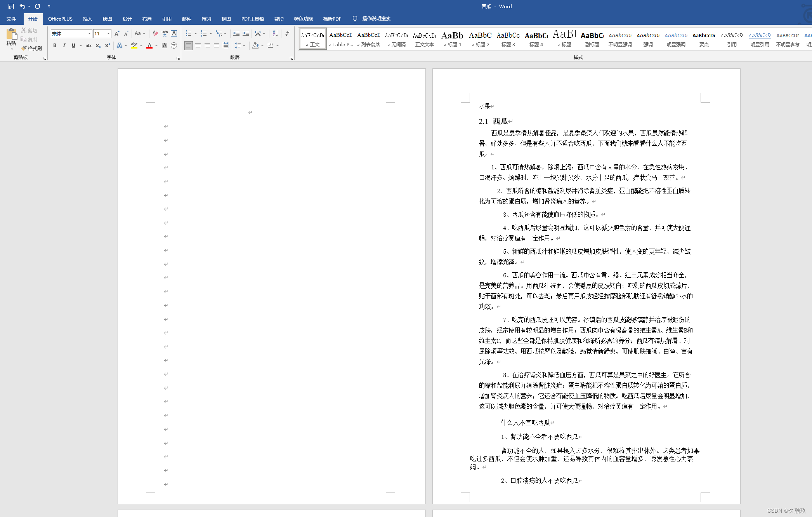Viewport: 812px width, 517px height.
Task: Click the save icon in title bar
Action: pos(11,6)
